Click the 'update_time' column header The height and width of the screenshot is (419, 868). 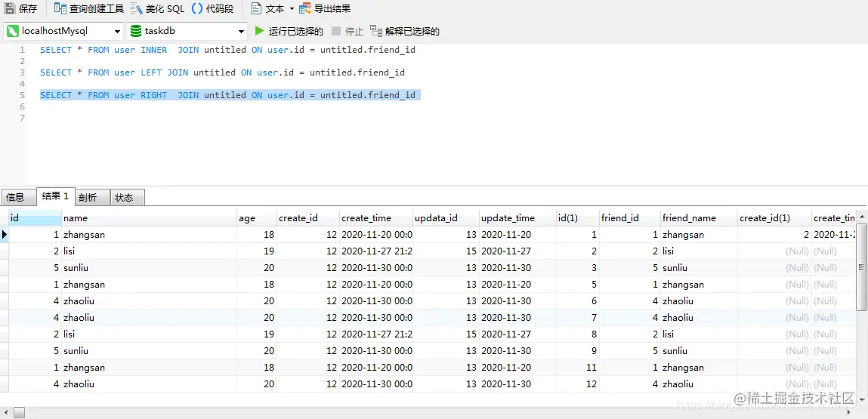pyautogui.click(x=517, y=218)
